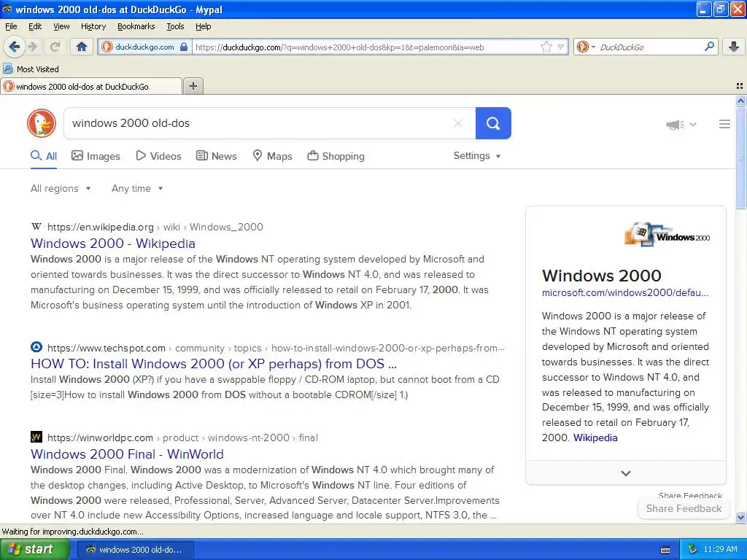Click the TechSpot favicon beside techspot.com

tap(36, 347)
